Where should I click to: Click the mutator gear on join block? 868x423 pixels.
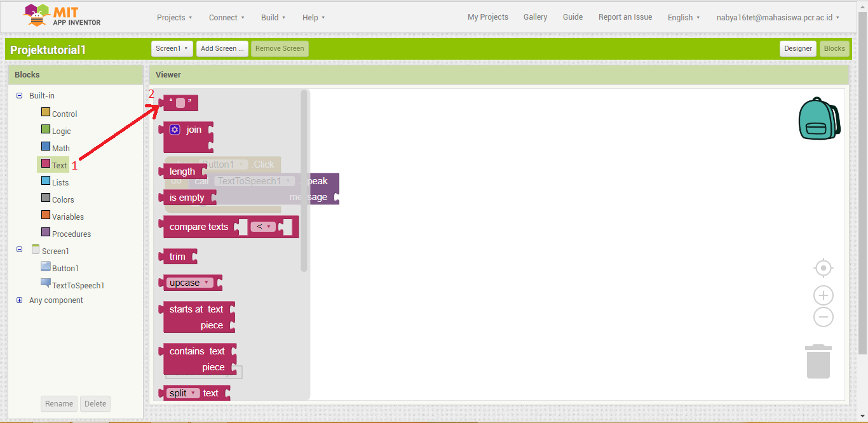[175, 130]
